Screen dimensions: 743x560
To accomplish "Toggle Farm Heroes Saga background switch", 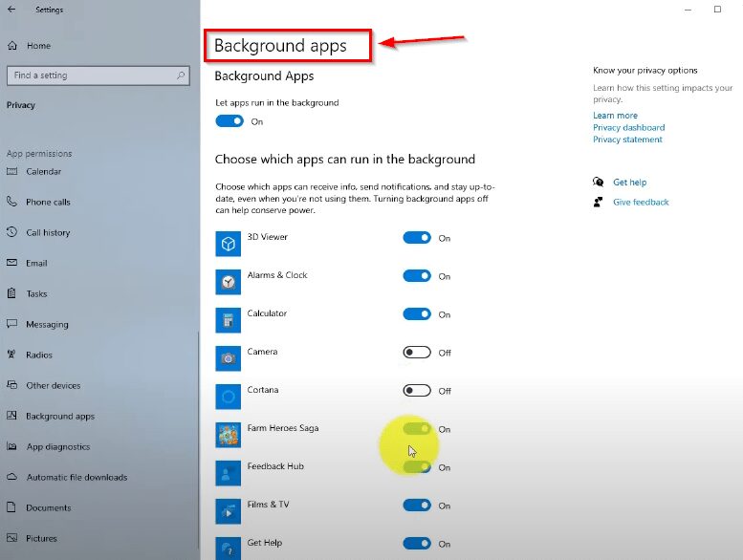I will 417,429.
